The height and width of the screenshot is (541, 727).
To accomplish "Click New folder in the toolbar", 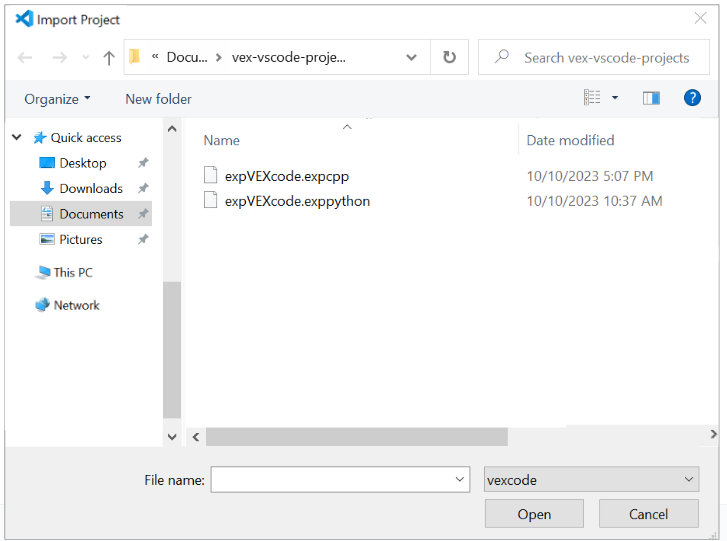I will 158,99.
